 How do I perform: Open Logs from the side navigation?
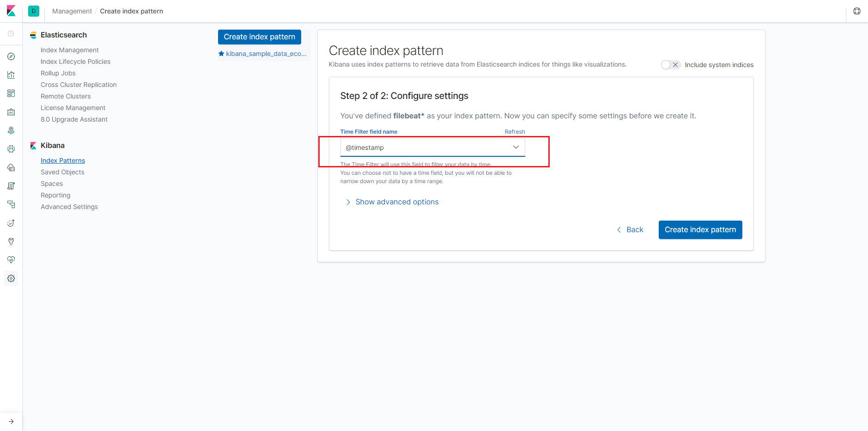point(11,186)
